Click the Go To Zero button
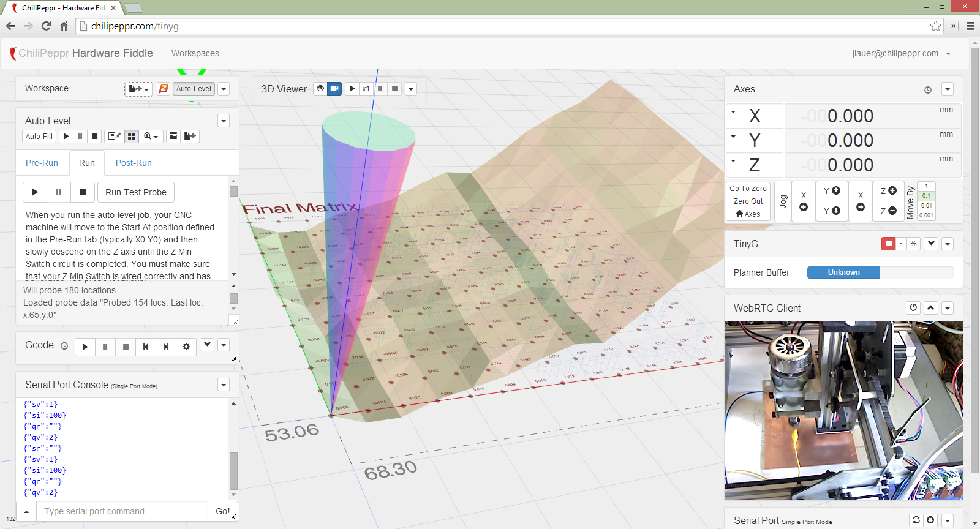The width and height of the screenshot is (980, 529). click(x=748, y=188)
